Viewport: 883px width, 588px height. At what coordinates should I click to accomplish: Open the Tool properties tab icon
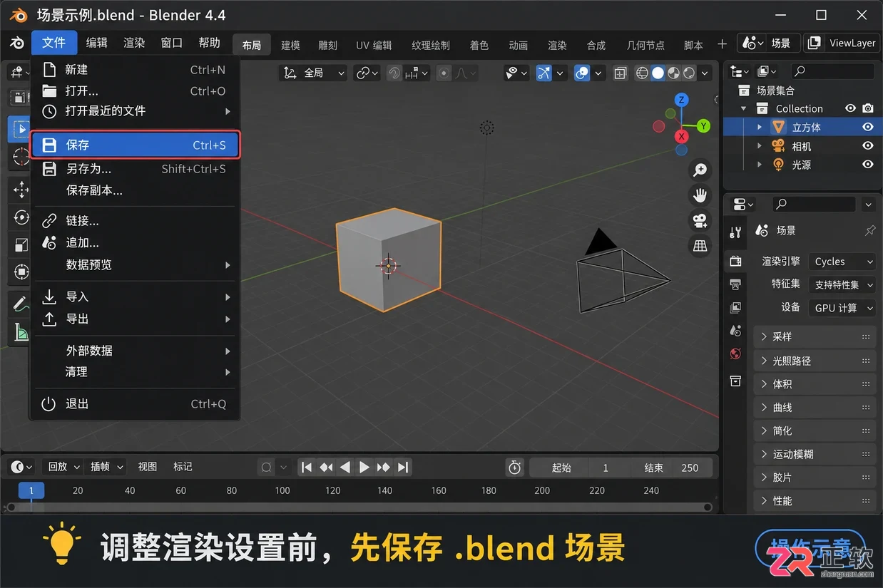(735, 232)
